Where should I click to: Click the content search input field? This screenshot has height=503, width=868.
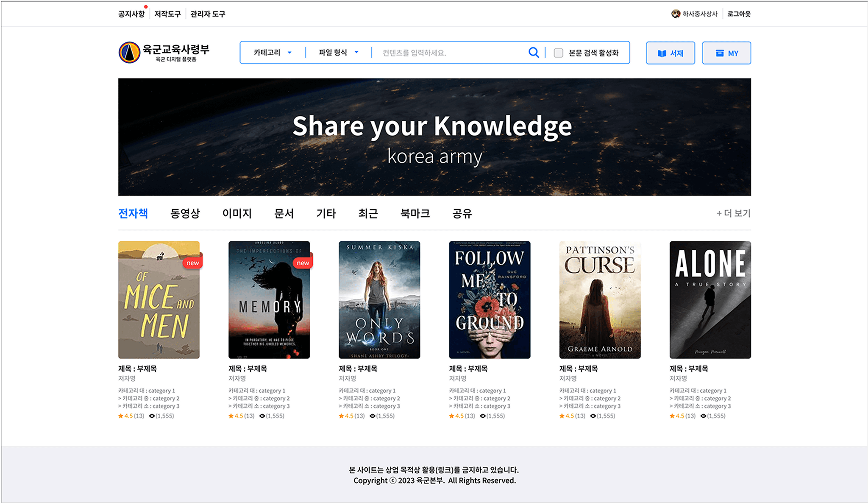point(449,53)
